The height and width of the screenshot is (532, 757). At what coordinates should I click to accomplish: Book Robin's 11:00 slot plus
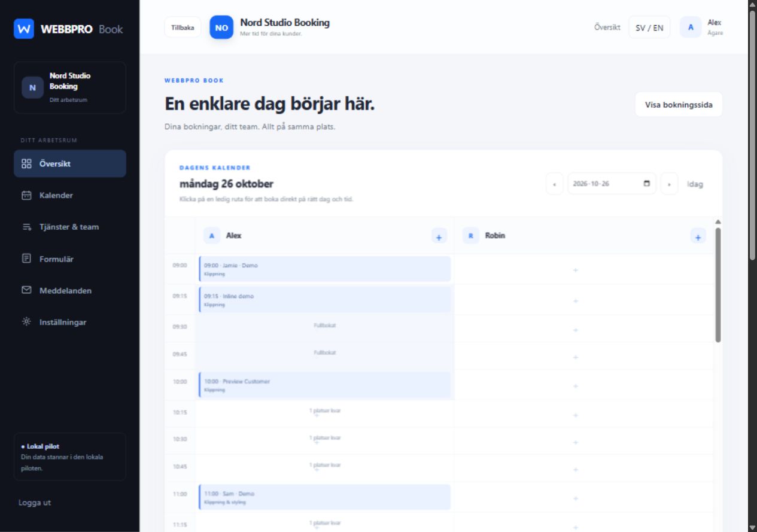(576, 498)
